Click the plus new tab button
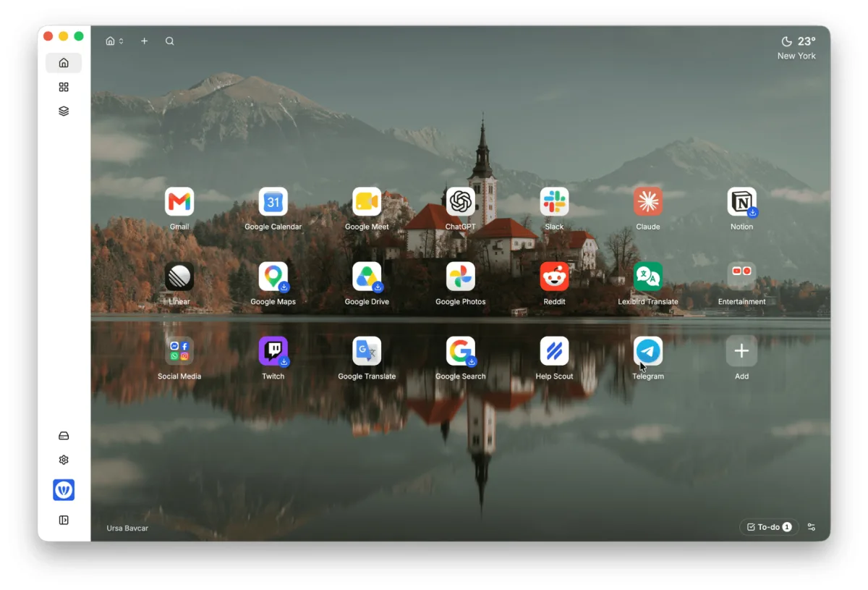Viewport: 868px width, 590px height. [144, 41]
